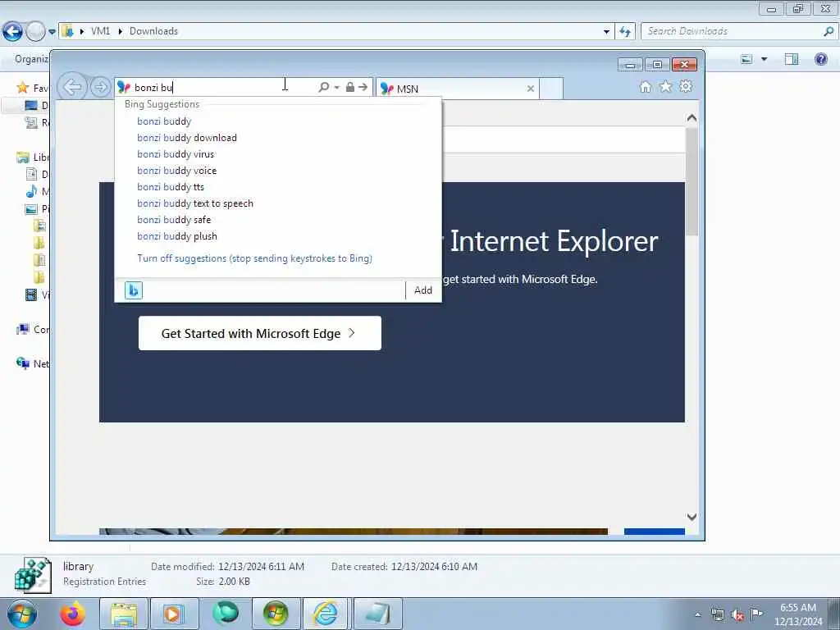Click the Internet Explorer back arrow button

[72, 86]
